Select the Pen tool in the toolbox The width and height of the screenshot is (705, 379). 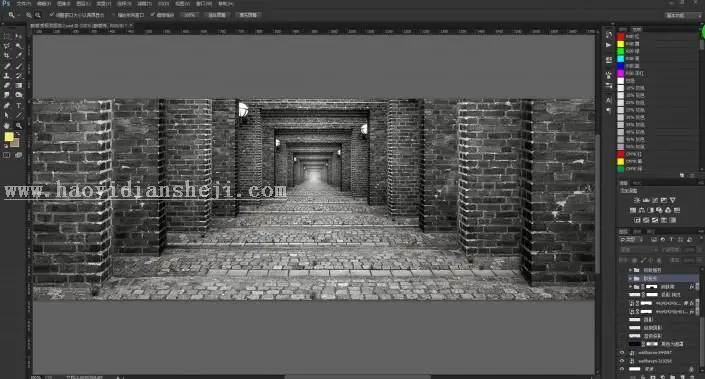pos(7,106)
